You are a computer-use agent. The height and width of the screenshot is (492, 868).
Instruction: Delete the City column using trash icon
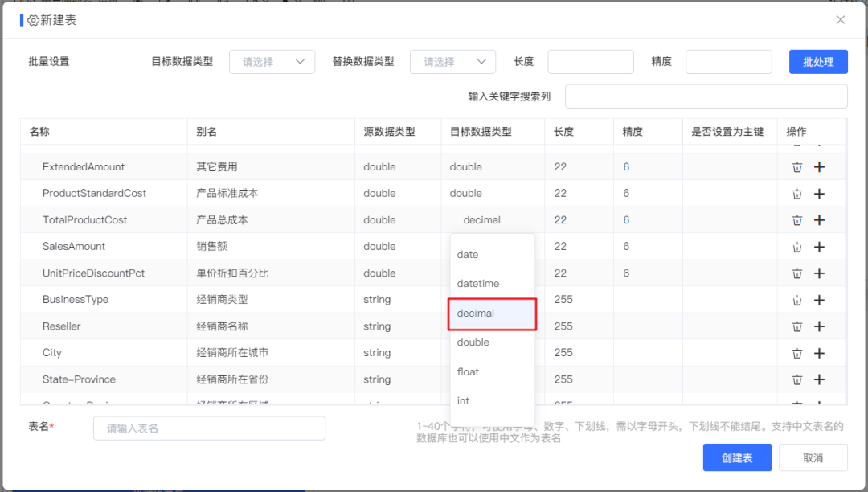pos(796,352)
